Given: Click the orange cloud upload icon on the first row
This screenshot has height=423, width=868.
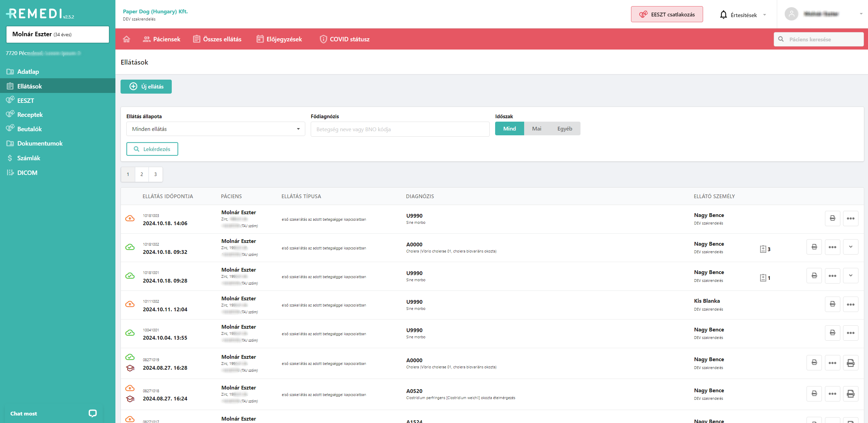Looking at the screenshot, I should coord(130,218).
